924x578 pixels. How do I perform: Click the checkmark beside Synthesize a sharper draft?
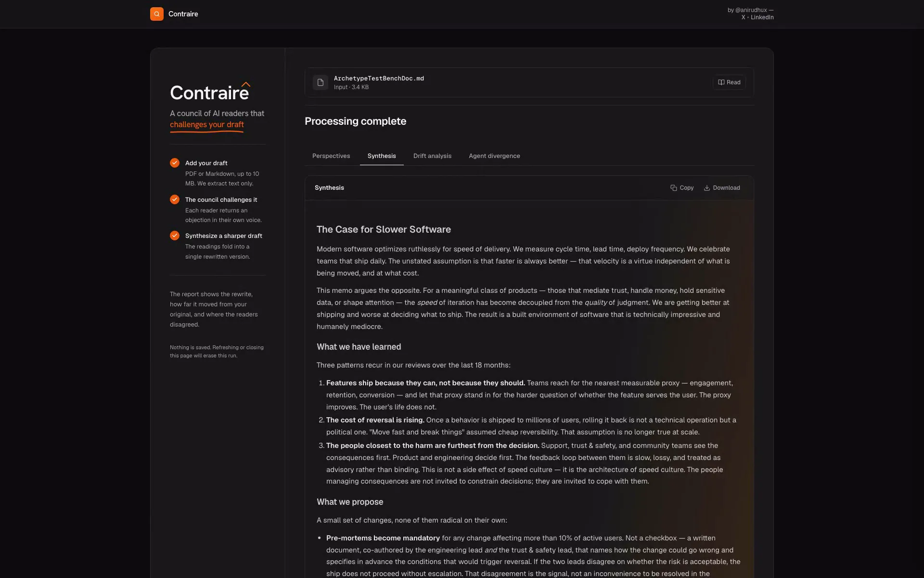175,236
